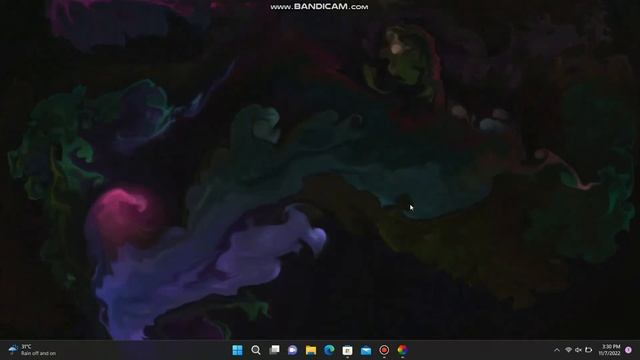The image size is (640, 360).
Task: Expand hidden system tray icons chevron
Action: click(557, 350)
